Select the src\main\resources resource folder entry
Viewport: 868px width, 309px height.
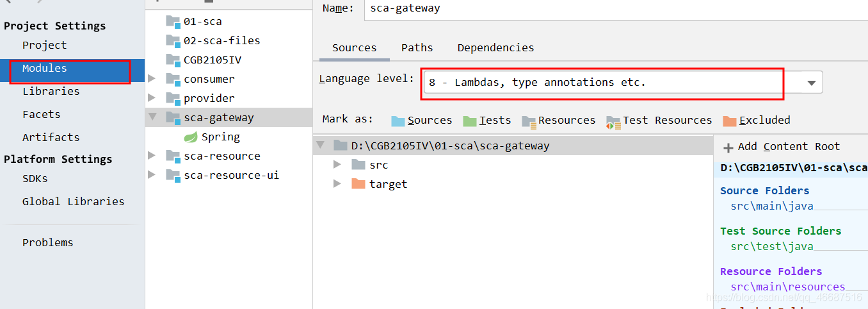point(788,287)
